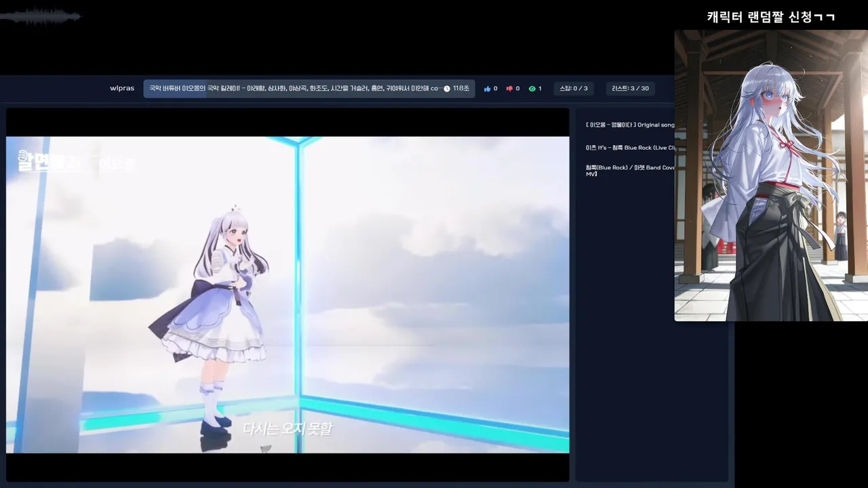
Task: Click the 캐릭터 랜덤짤 신청ㄱㄱ overlay text
Action: (x=771, y=18)
